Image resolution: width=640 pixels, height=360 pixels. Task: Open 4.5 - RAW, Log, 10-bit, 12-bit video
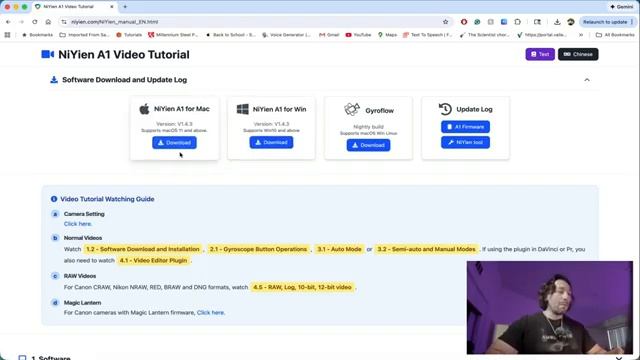click(x=302, y=287)
